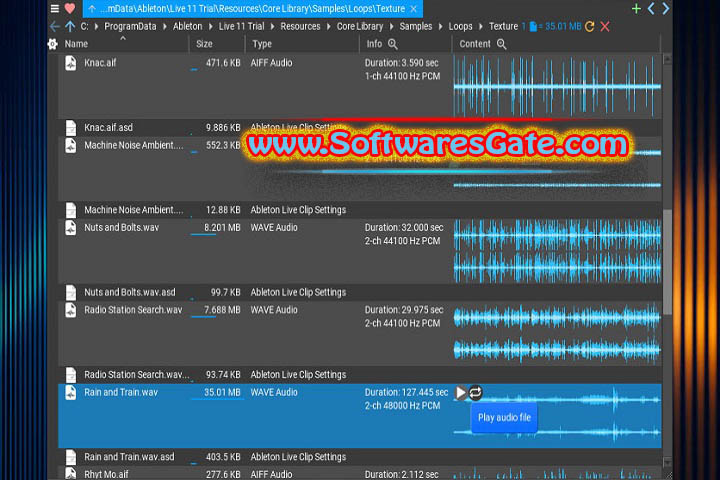The width and height of the screenshot is (720, 480).
Task: Navigate to Loops breadcrumb
Action: (x=460, y=27)
